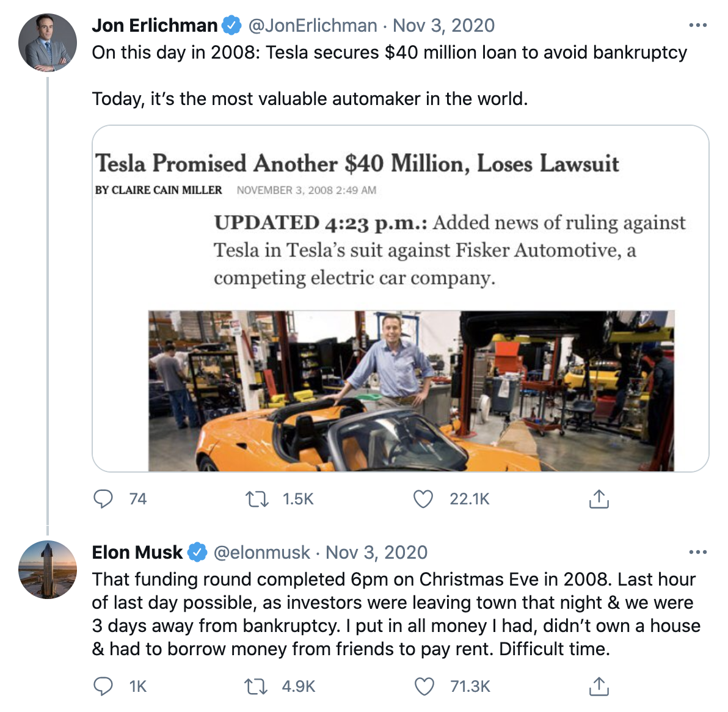Viewport: 728px width, 712px height.
Task: Share Jon Erlichman's tweet
Action: (599, 499)
